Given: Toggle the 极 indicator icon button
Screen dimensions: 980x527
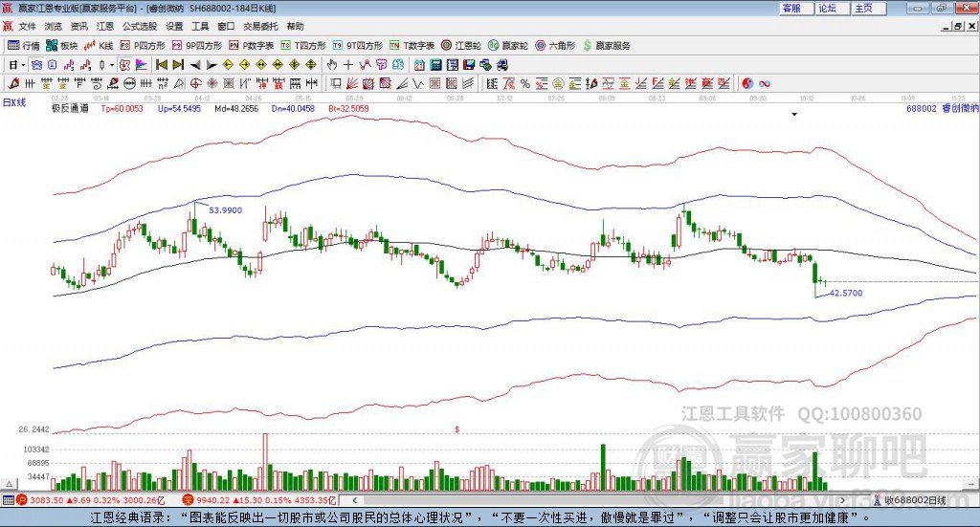Looking at the screenshot, I should coord(125,65).
